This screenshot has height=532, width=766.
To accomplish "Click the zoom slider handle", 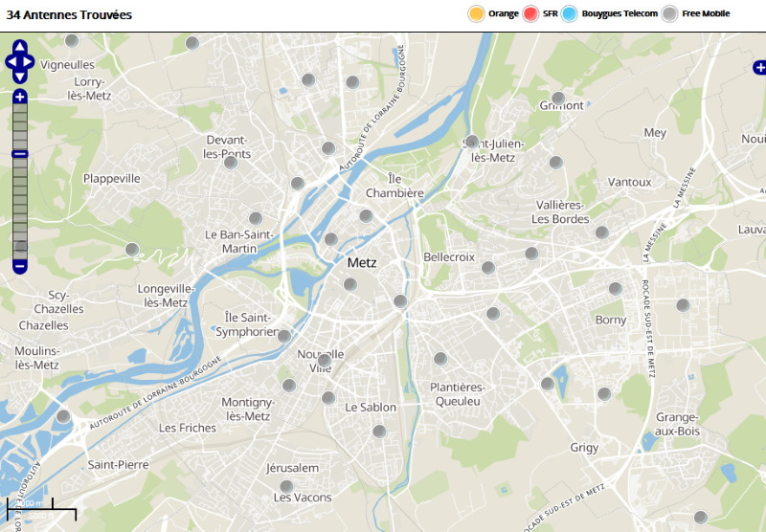I will pos(20,153).
